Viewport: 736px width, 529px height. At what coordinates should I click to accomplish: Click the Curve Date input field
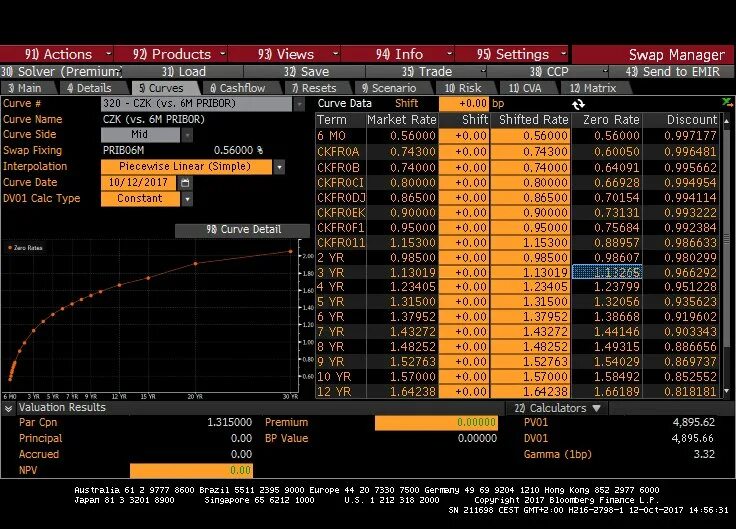138,183
